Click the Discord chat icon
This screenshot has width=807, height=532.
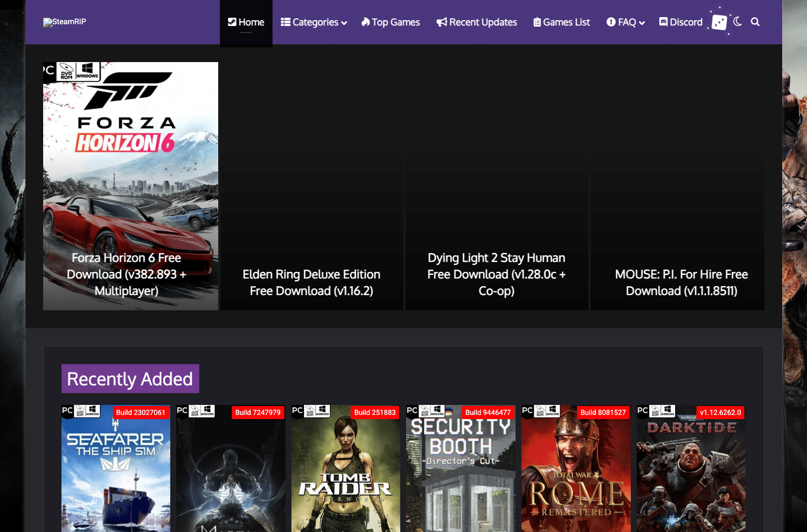coord(663,22)
